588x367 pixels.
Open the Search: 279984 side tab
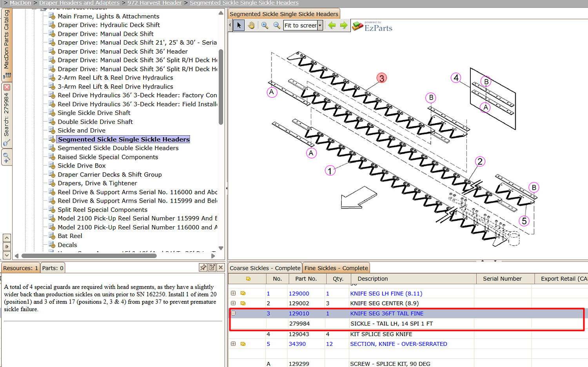[7, 114]
